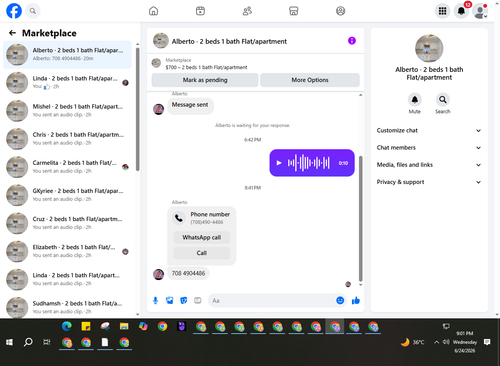
Task: Click the taskbar volume icon
Action: coord(446,342)
